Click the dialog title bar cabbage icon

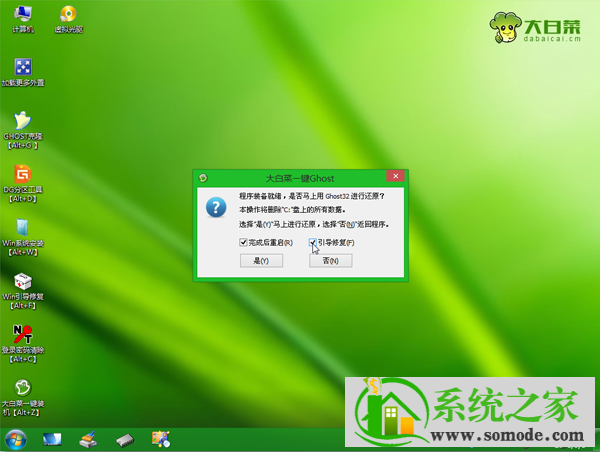203,178
